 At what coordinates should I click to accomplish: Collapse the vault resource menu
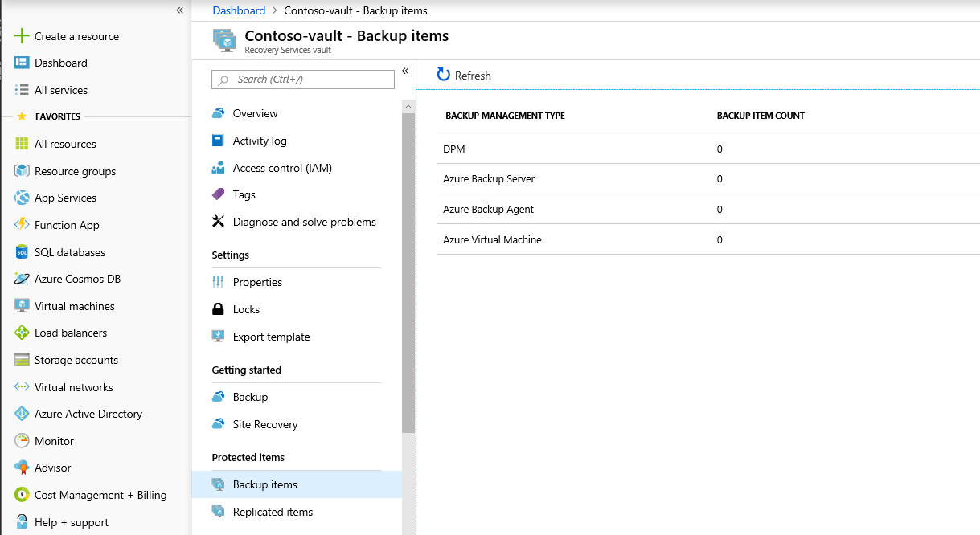pos(405,71)
